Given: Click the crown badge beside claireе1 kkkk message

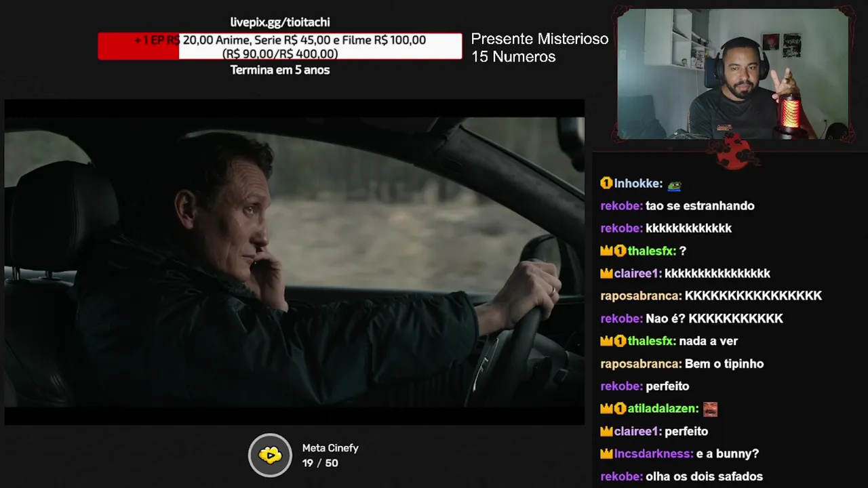Looking at the screenshot, I should click(x=606, y=273).
